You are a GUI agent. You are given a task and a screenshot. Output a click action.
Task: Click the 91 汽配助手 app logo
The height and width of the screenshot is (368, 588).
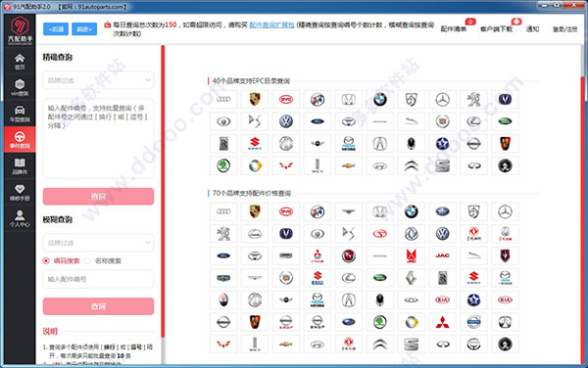point(20,29)
